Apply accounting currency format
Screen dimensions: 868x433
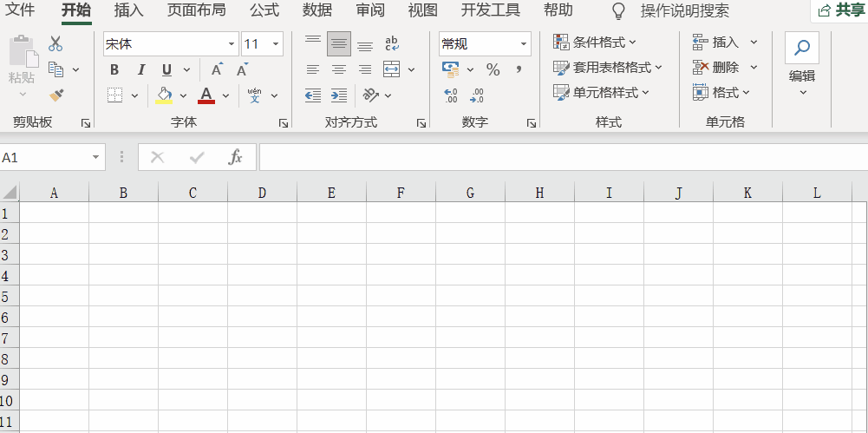tap(451, 69)
